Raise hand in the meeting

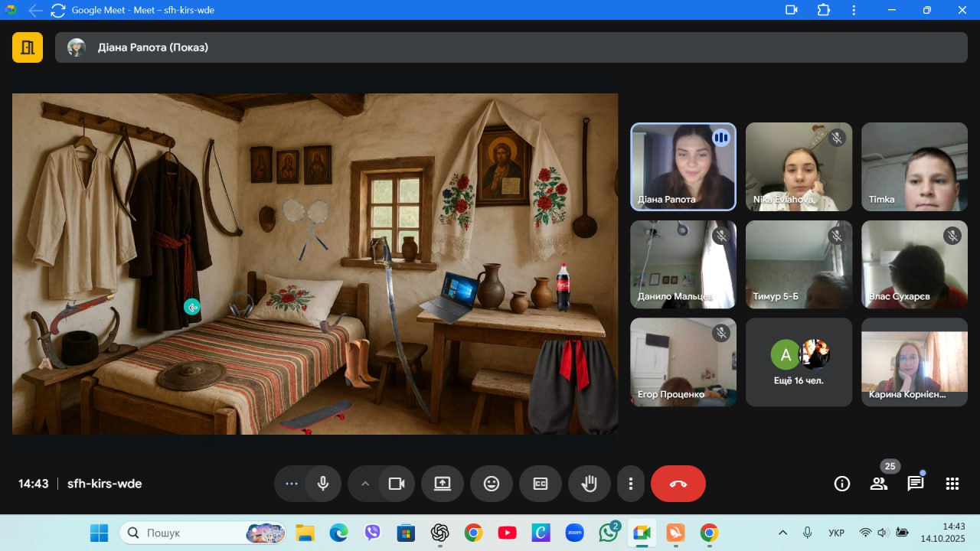pos(589,484)
